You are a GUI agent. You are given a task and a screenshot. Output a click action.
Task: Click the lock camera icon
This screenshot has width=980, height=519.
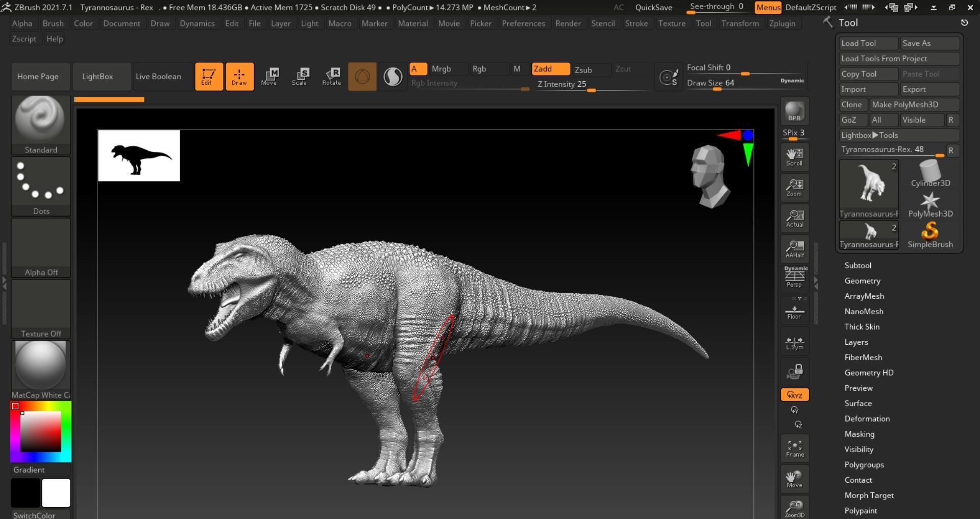point(795,371)
